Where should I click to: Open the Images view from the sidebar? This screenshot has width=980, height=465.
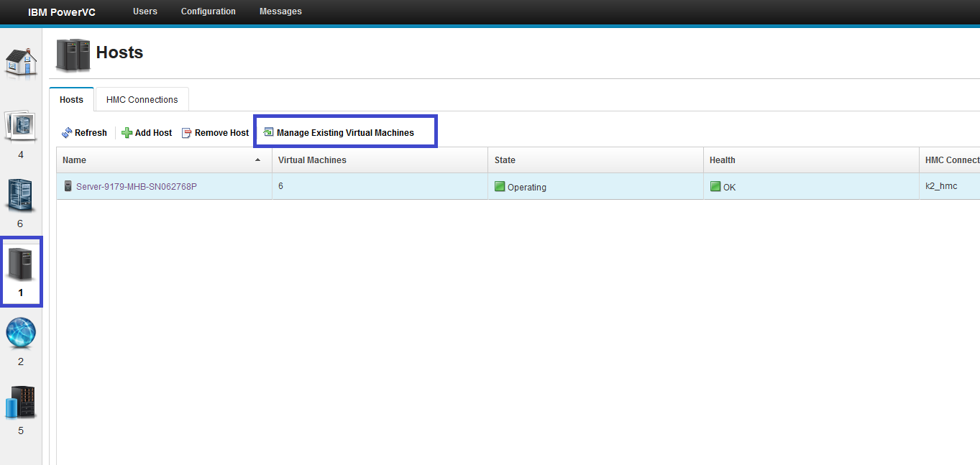pos(21,126)
